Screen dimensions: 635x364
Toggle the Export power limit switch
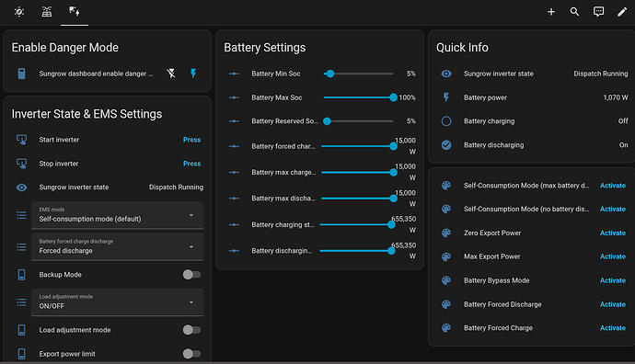point(191,354)
